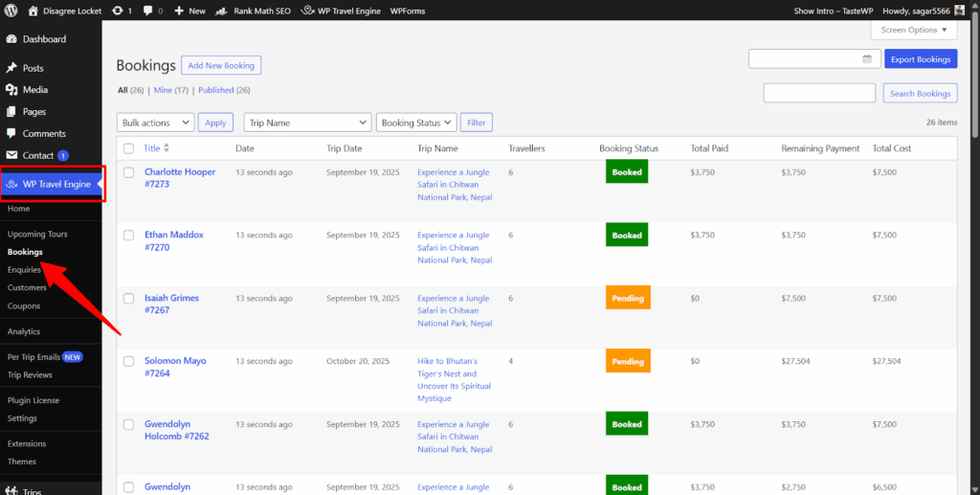Click the plus New icon in admin bar
980x495 pixels.
click(179, 11)
